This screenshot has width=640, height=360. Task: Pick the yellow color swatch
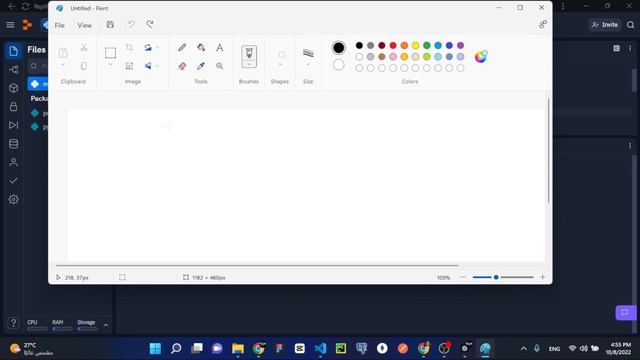pyautogui.click(x=416, y=45)
